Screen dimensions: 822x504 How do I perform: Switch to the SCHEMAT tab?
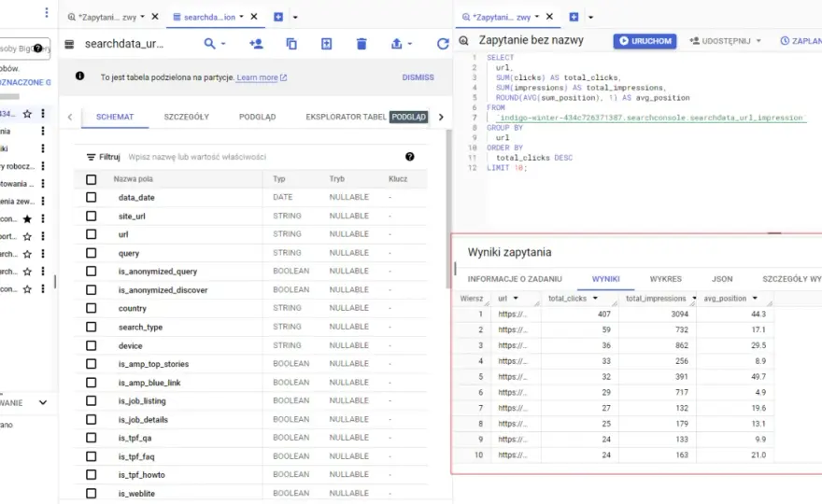click(x=115, y=117)
